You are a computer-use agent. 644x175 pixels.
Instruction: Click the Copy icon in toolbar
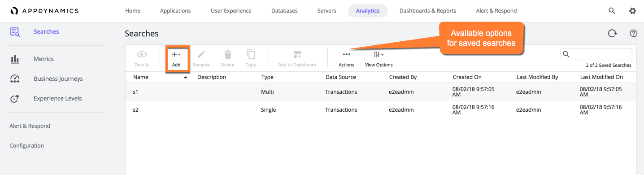[251, 54]
